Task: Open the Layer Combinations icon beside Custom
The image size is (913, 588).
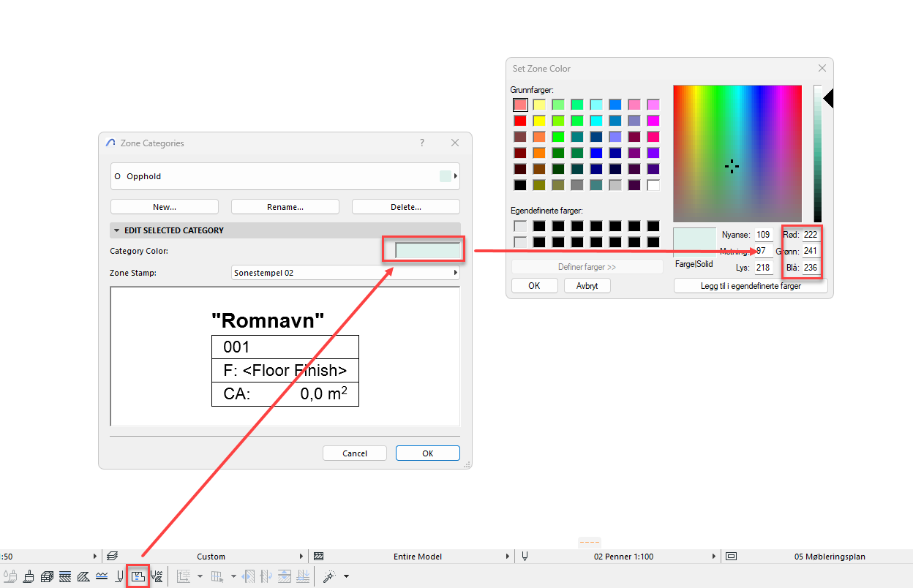Action: [113, 557]
